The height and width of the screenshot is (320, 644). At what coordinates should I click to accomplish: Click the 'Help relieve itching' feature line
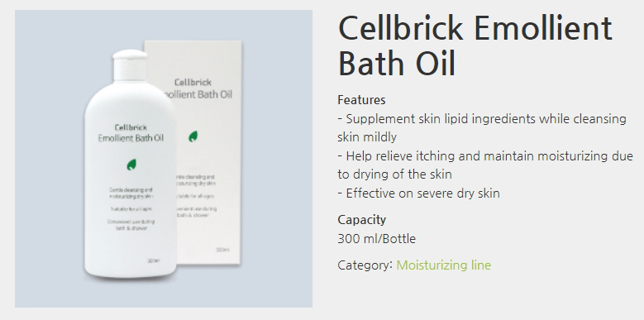485,165
